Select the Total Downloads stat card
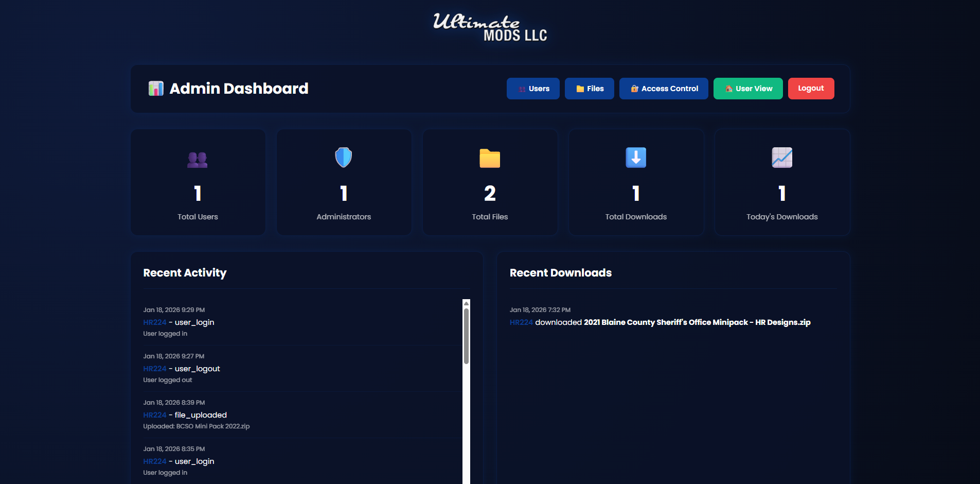 pos(636,182)
